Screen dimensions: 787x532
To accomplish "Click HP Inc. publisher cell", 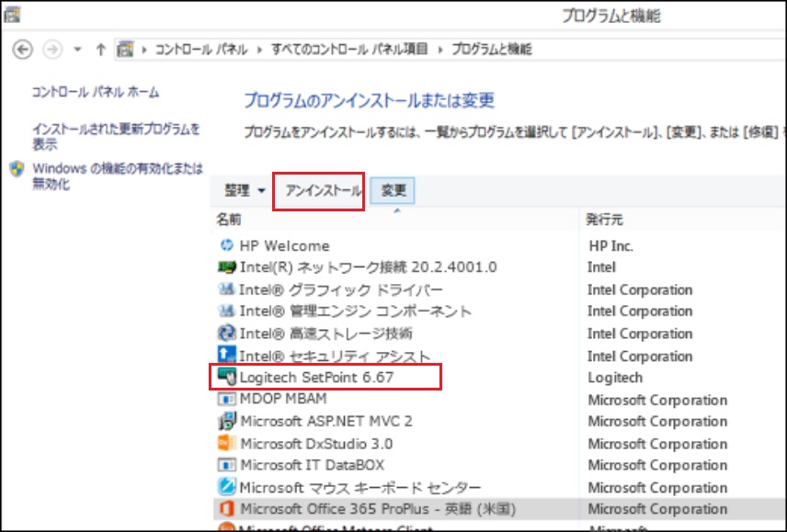I will click(x=610, y=245).
